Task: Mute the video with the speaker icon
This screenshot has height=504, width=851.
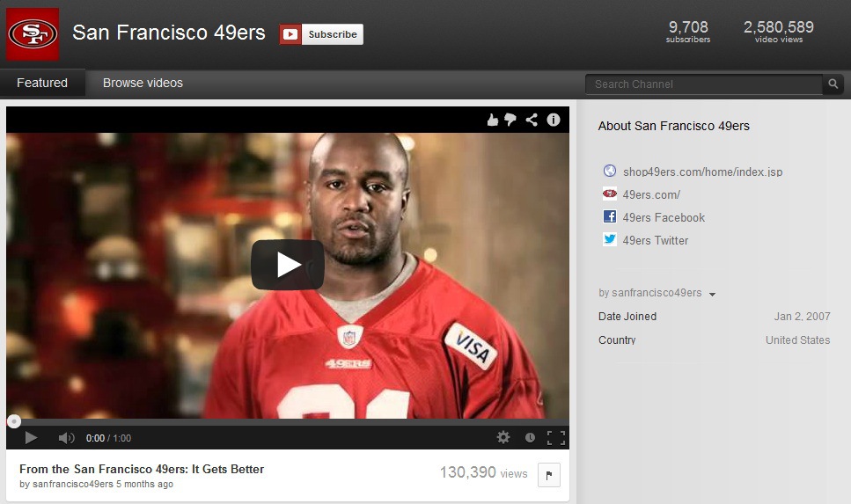Action: click(66, 438)
